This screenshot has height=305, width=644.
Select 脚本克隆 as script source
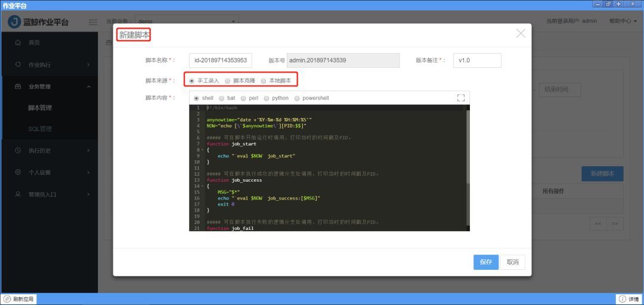(228, 81)
